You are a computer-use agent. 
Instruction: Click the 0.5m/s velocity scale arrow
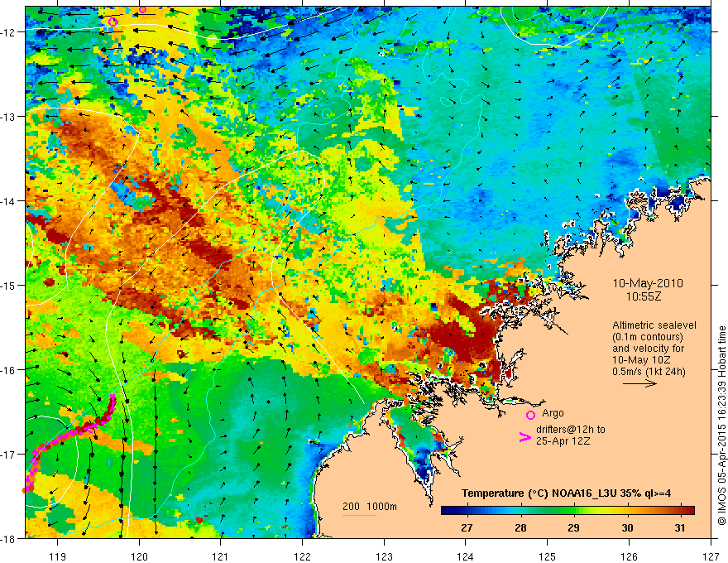pos(639,383)
